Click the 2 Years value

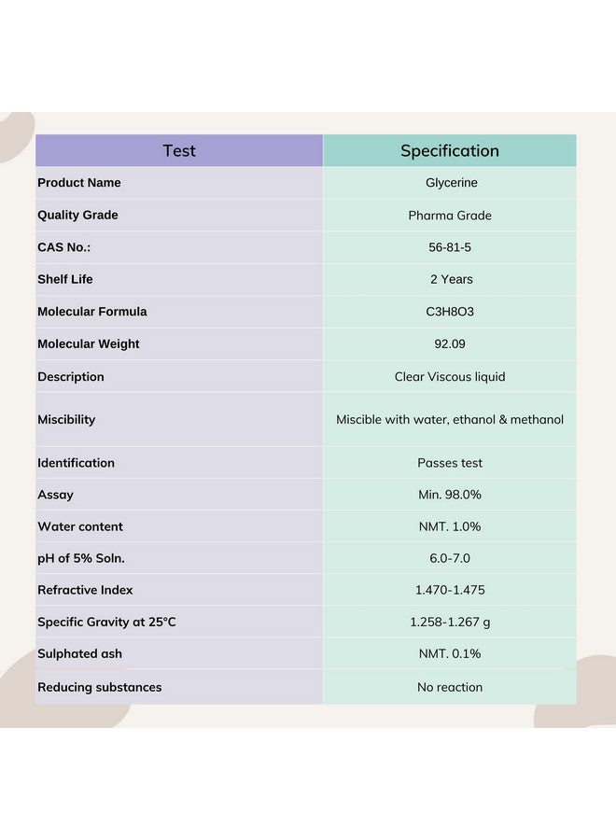click(450, 279)
